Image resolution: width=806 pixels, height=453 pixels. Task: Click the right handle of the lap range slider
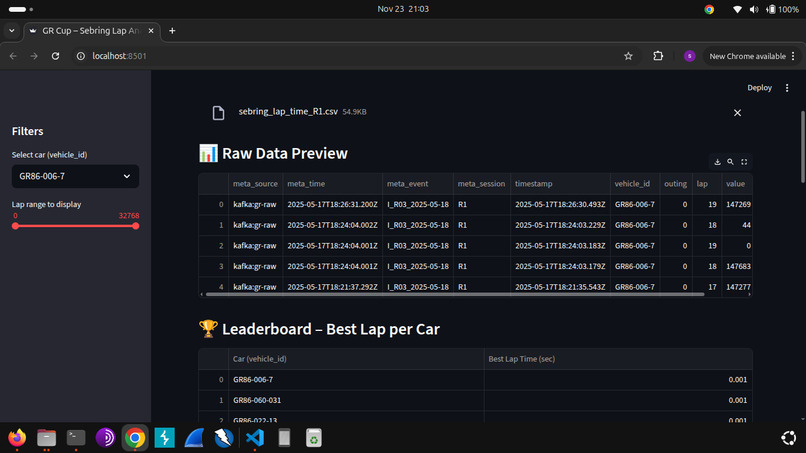pos(135,226)
